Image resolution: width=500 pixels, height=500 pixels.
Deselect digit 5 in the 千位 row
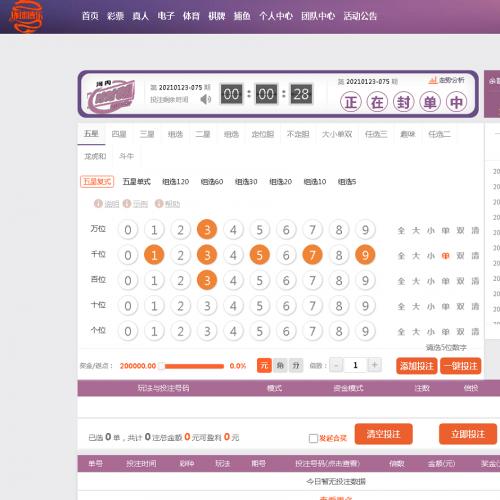(x=259, y=255)
